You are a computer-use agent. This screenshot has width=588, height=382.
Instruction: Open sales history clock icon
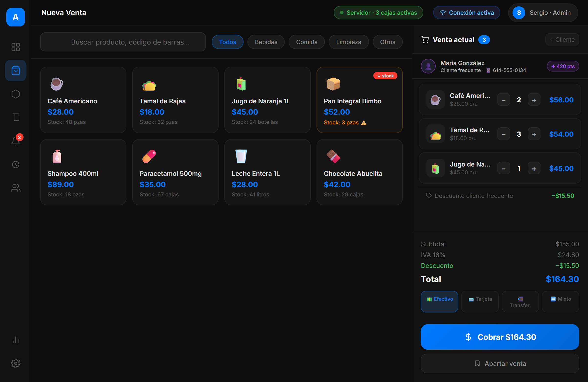coord(16,165)
